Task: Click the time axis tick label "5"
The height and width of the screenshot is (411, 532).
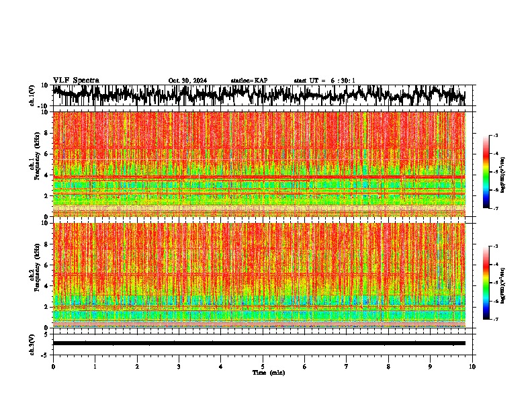Action: click(263, 366)
